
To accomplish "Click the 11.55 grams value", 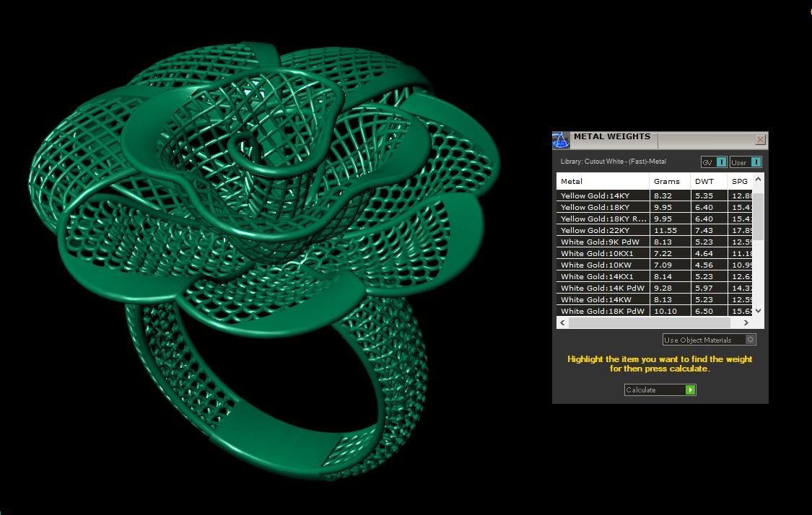I will (x=665, y=230).
